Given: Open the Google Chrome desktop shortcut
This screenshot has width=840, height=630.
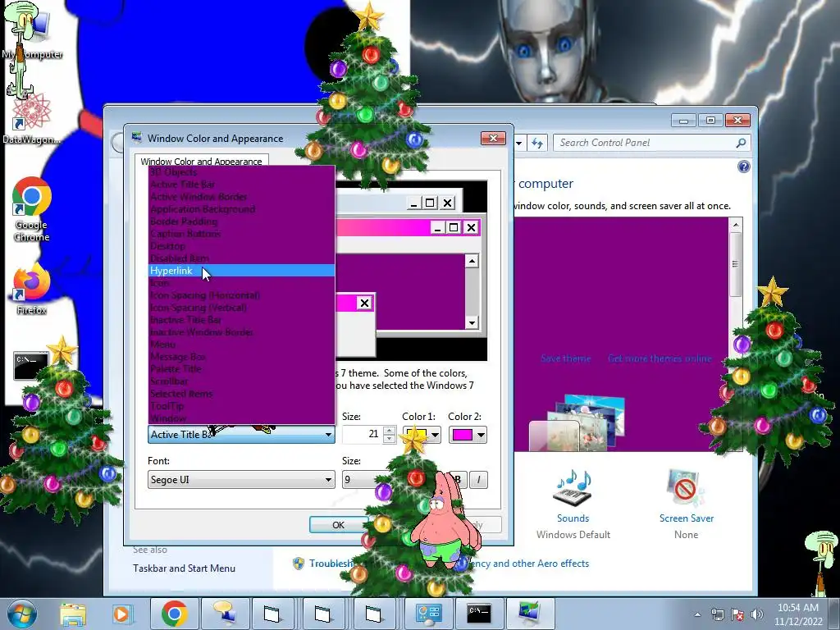Looking at the screenshot, I should pos(31,209).
